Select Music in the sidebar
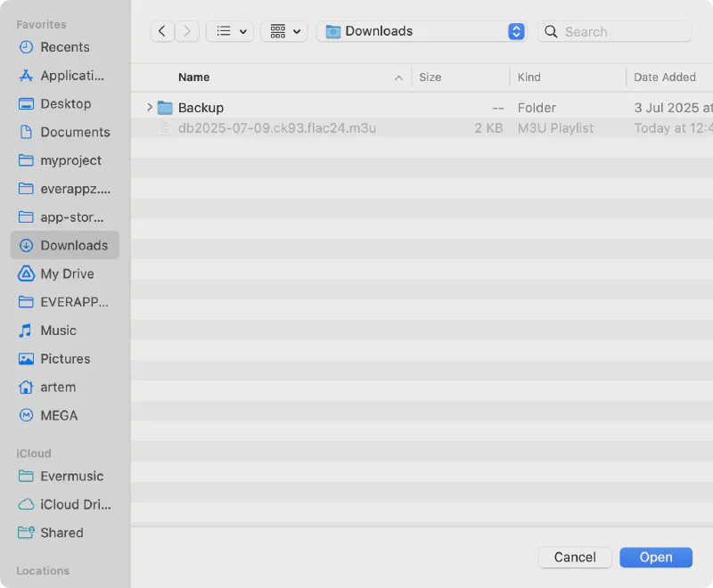The image size is (713, 588). tap(58, 331)
